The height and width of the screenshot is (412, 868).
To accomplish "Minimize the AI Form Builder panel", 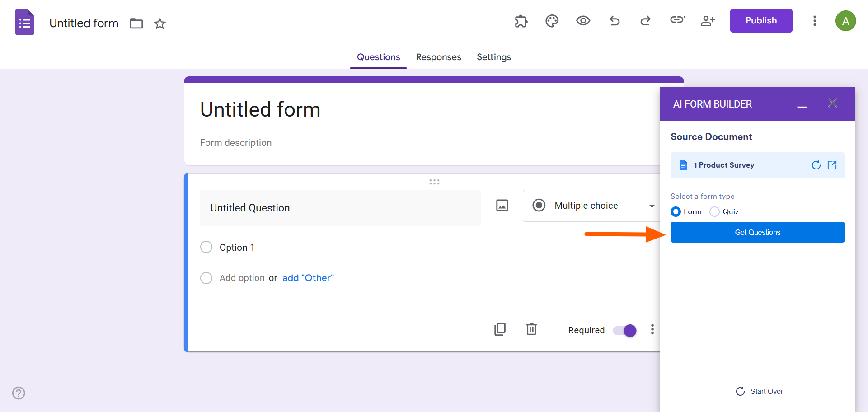I will point(802,107).
